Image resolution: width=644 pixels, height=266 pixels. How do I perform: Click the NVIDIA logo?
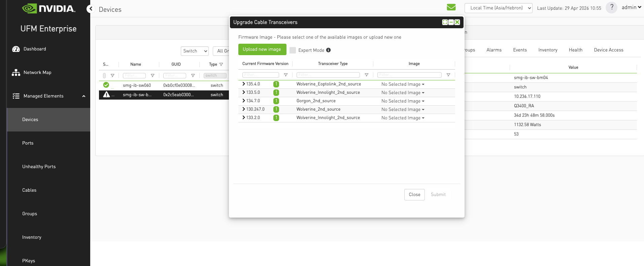(49, 8)
